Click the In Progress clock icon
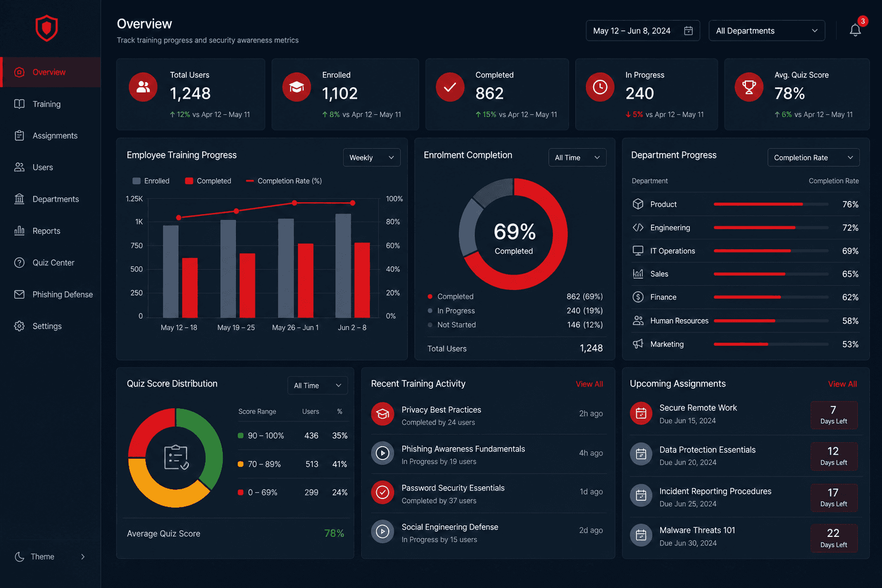This screenshot has height=588, width=882. coord(600,87)
